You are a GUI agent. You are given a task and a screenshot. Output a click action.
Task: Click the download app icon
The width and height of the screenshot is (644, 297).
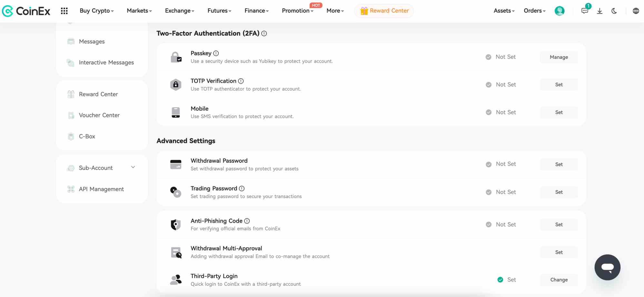tap(599, 11)
